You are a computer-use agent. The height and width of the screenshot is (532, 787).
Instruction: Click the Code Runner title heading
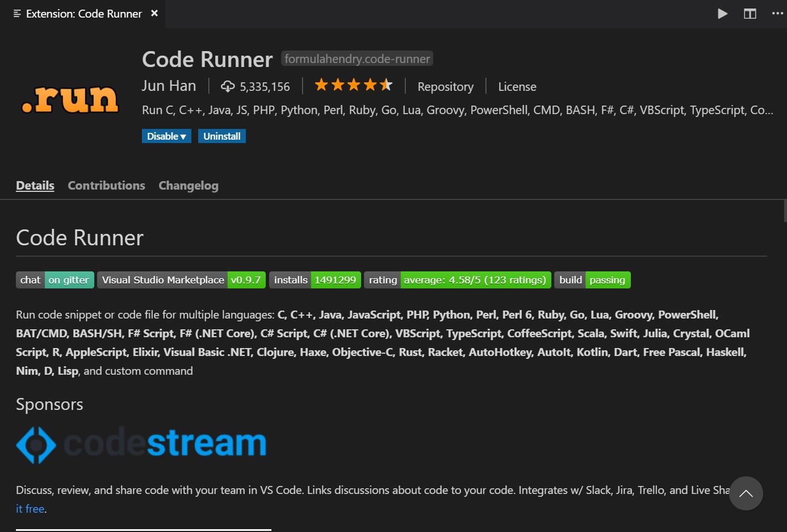[207, 59]
